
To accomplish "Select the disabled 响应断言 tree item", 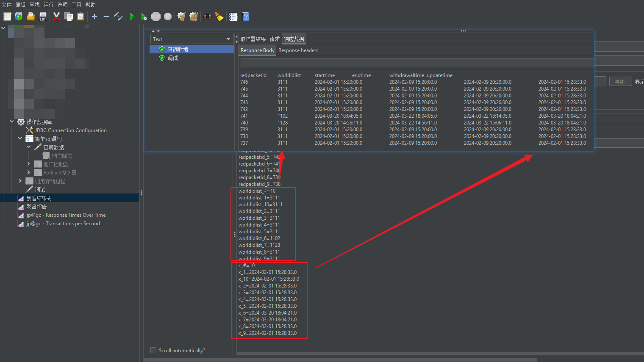I will [x=62, y=156].
